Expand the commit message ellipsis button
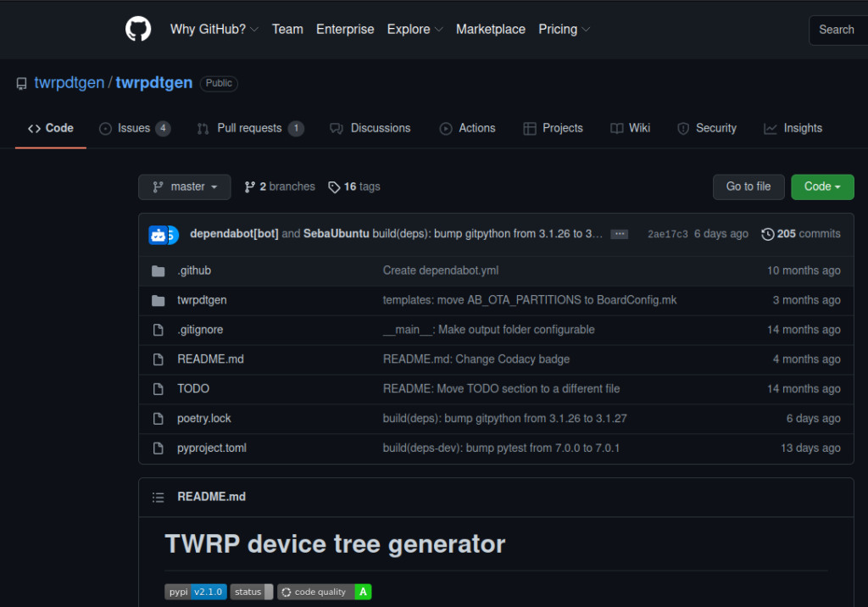 click(x=619, y=234)
